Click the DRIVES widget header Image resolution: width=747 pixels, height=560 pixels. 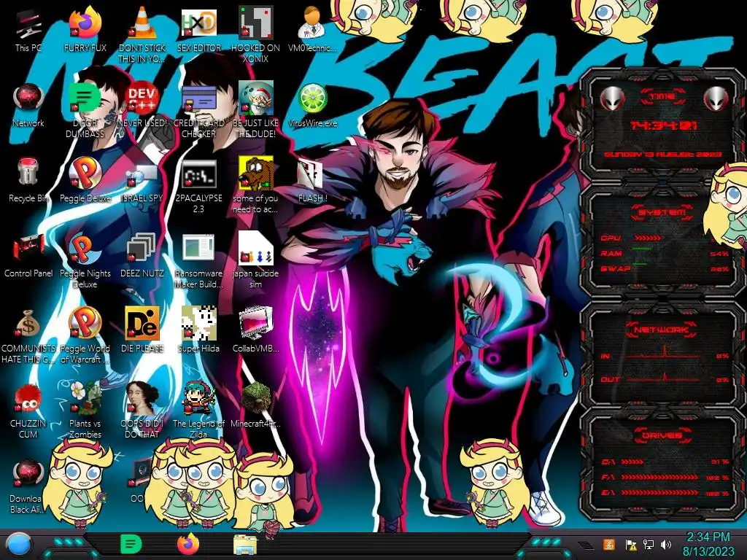[662, 435]
